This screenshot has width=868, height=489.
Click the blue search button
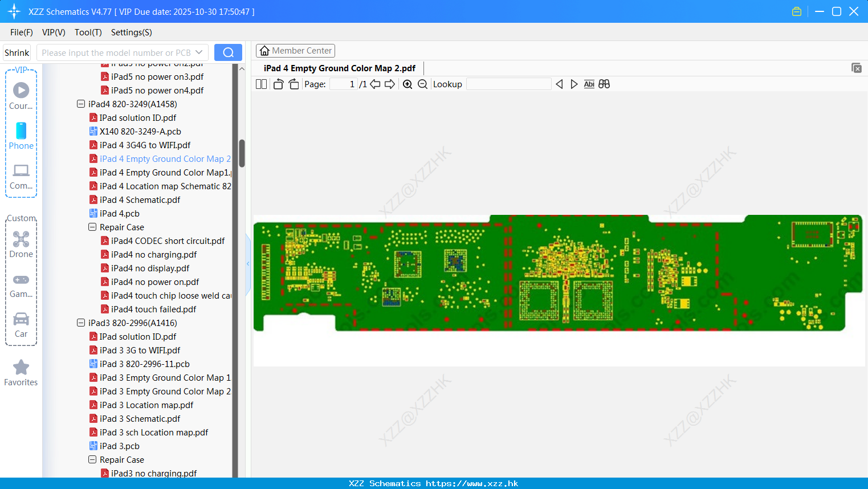point(228,52)
